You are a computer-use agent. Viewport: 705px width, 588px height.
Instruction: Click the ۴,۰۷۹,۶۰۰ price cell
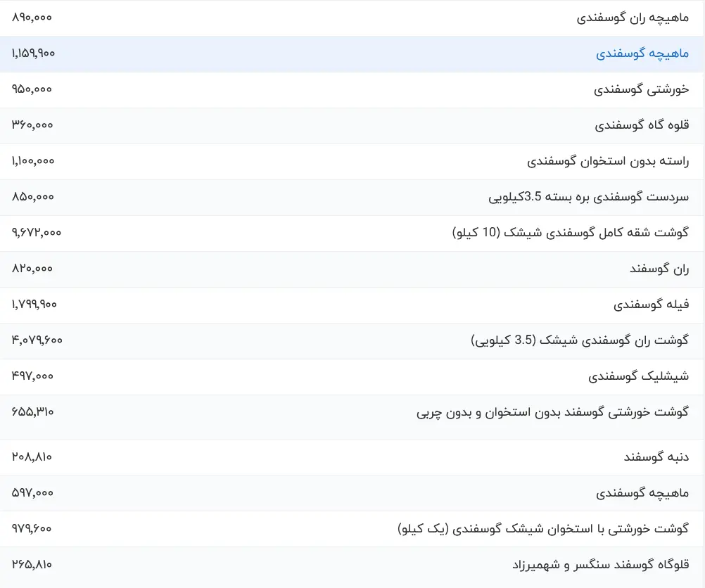37,340
